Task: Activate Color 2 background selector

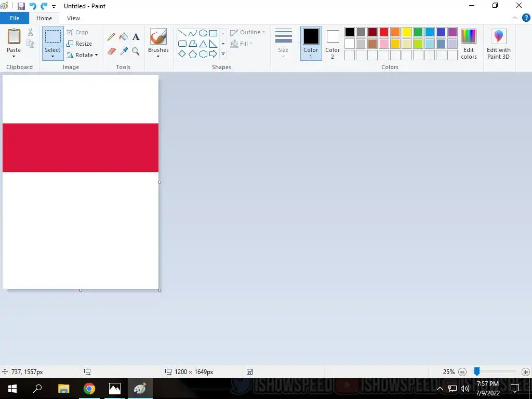Action: [332, 44]
